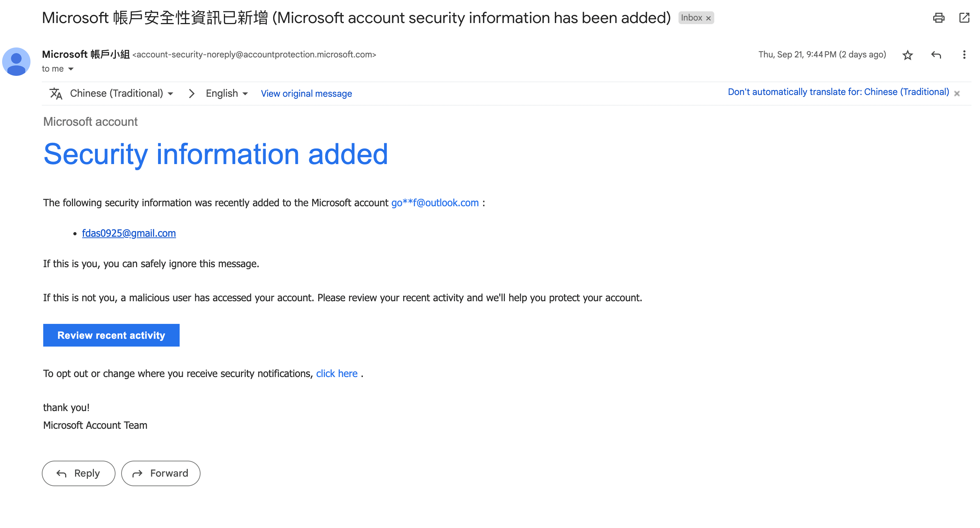Image resolution: width=980 pixels, height=528 pixels.
Task: Click the sender's profile avatar
Action: tap(16, 62)
